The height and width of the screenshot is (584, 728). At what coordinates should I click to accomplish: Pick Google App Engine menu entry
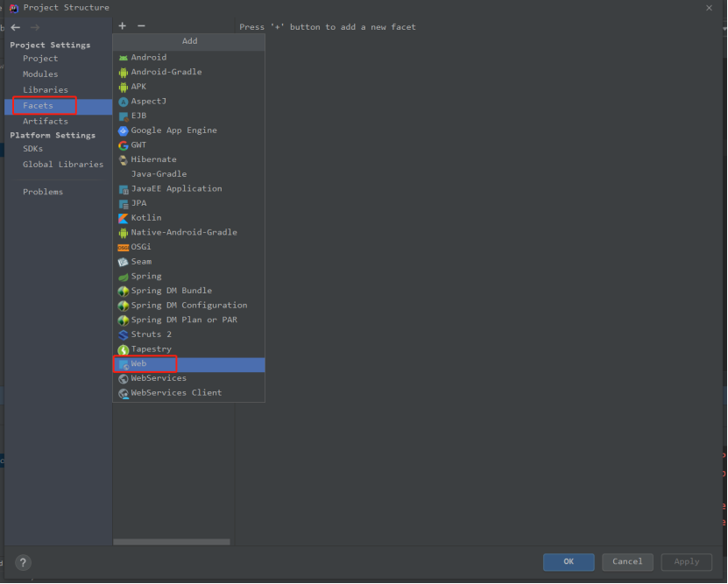tap(188, 130)
